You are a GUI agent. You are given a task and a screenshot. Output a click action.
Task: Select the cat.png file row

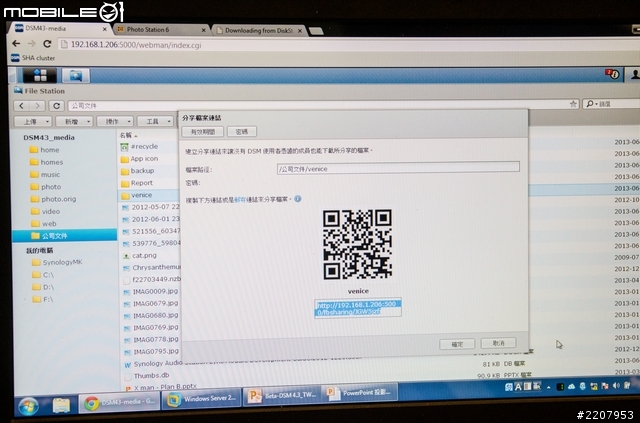tap(150, 255)
